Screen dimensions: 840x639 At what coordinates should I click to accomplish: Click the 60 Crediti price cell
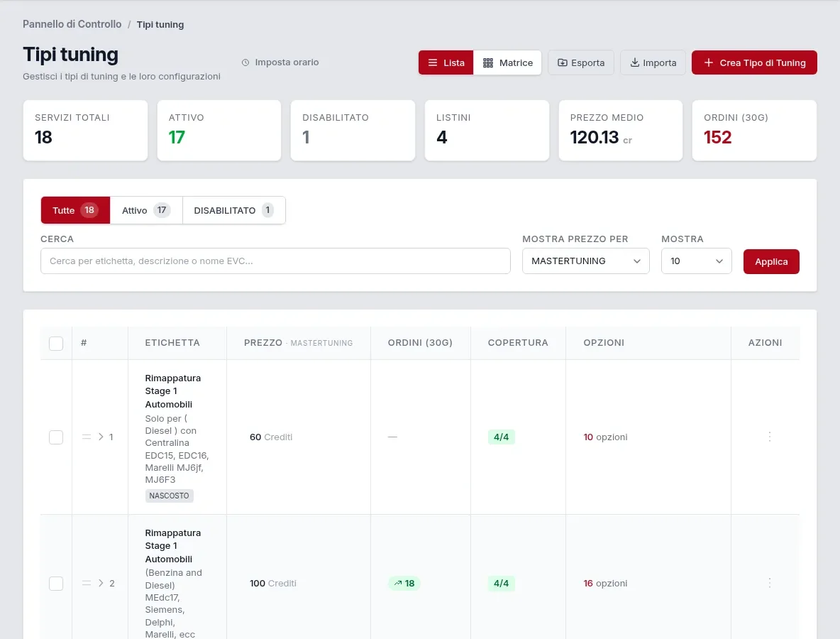271,437
